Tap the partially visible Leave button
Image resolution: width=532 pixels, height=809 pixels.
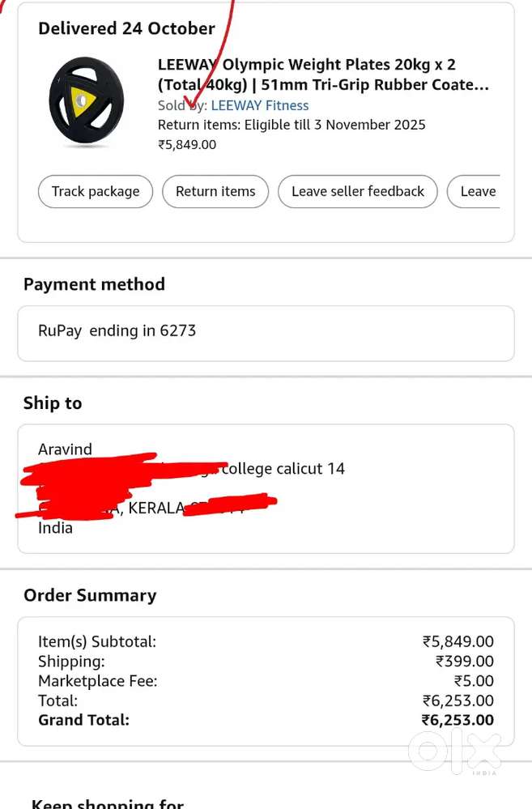pyautogui.click(x=476, y=192)
